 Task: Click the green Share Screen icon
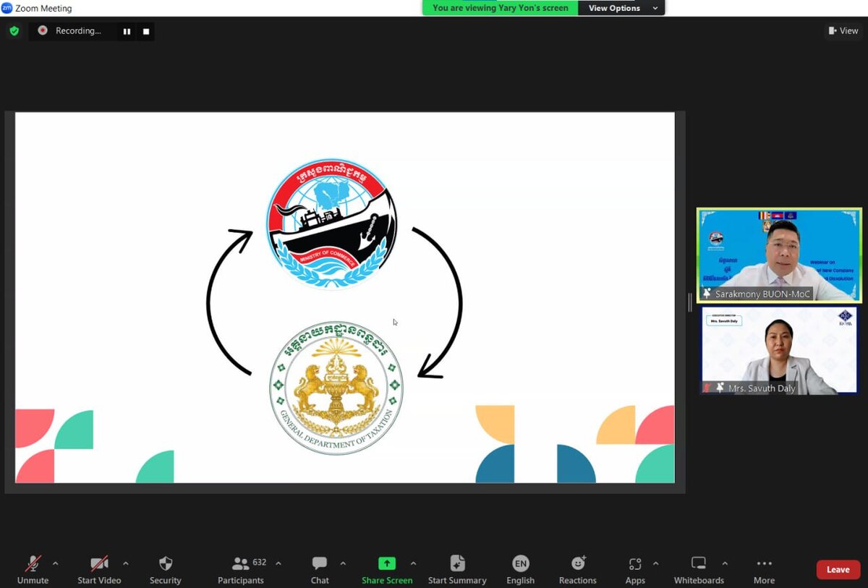pos(387,563)
